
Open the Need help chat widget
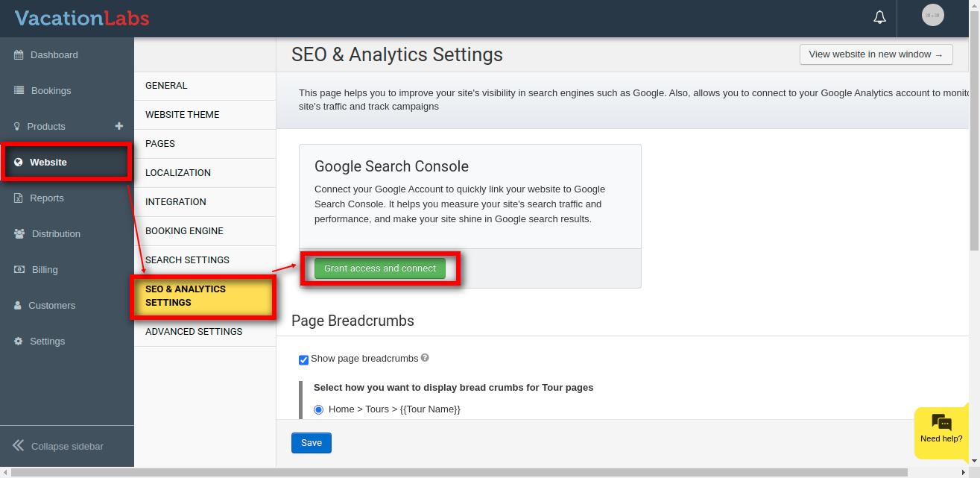coord(941,430)
